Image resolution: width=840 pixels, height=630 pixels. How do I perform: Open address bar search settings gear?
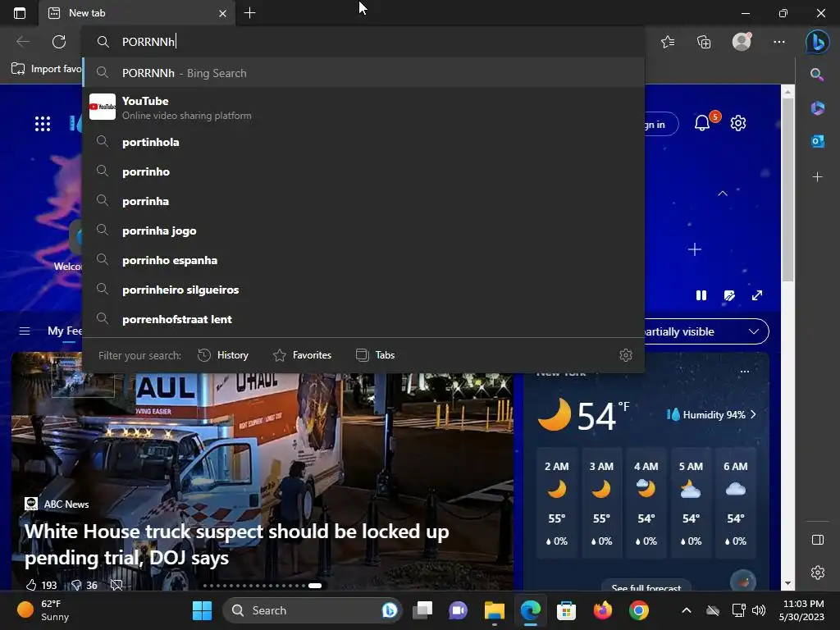[626, 355]
